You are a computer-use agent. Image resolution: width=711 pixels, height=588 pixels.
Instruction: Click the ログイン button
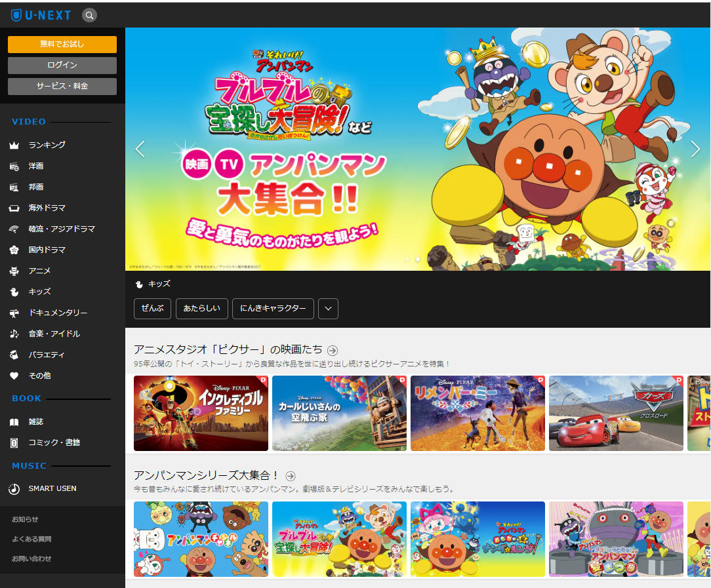[62, 66]
